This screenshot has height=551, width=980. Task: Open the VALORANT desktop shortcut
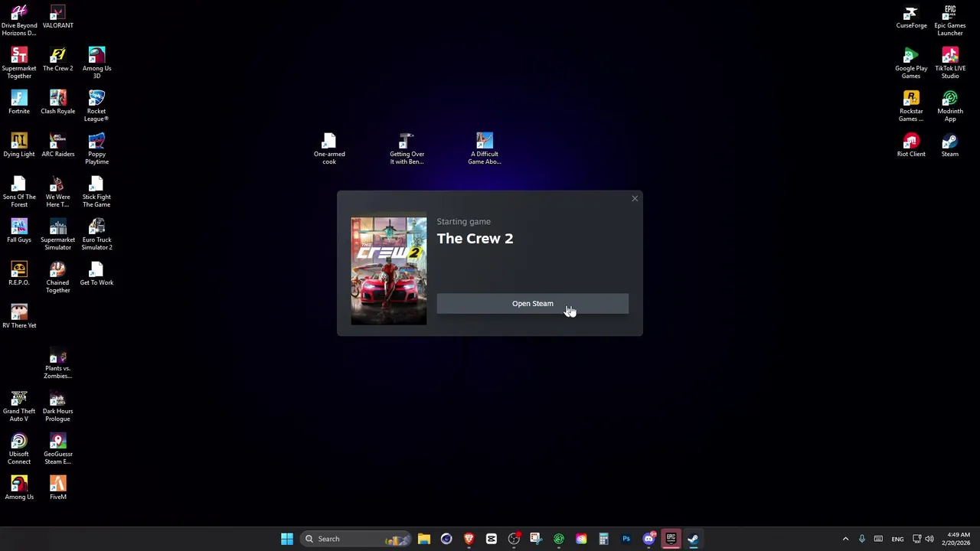57,17
